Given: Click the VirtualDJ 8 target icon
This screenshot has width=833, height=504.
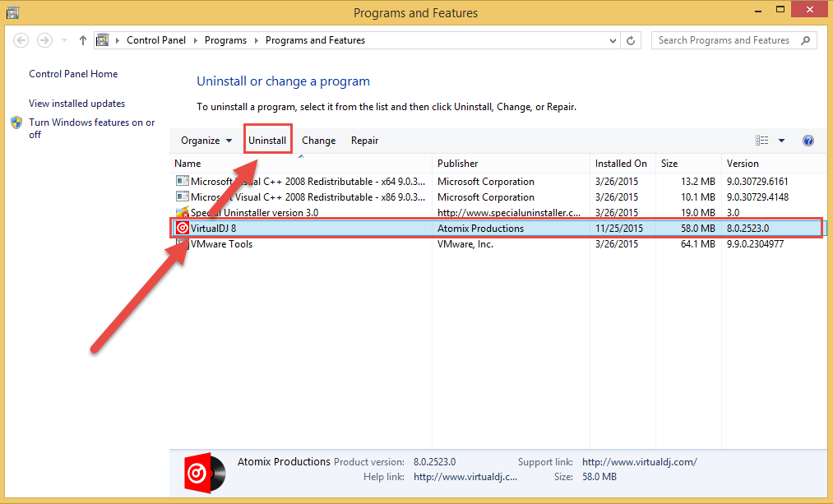Looking at the screenshot, I should click(183, 228).
